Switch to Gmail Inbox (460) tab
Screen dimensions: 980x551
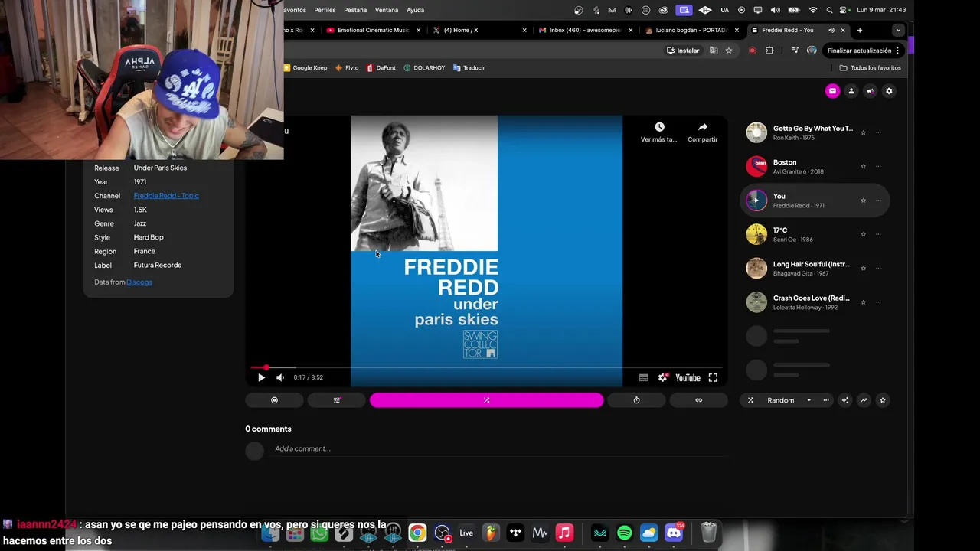pos(585,30)
